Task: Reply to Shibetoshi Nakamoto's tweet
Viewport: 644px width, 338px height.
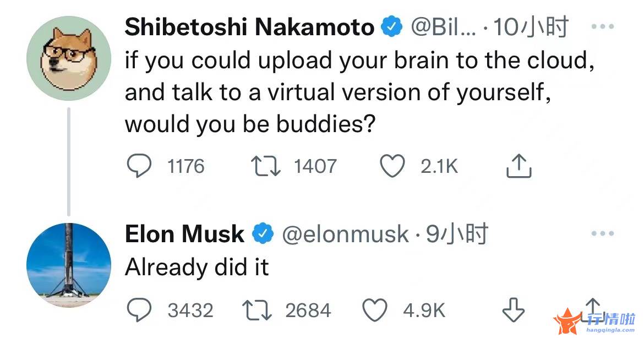Action: (x=139, y=166)
